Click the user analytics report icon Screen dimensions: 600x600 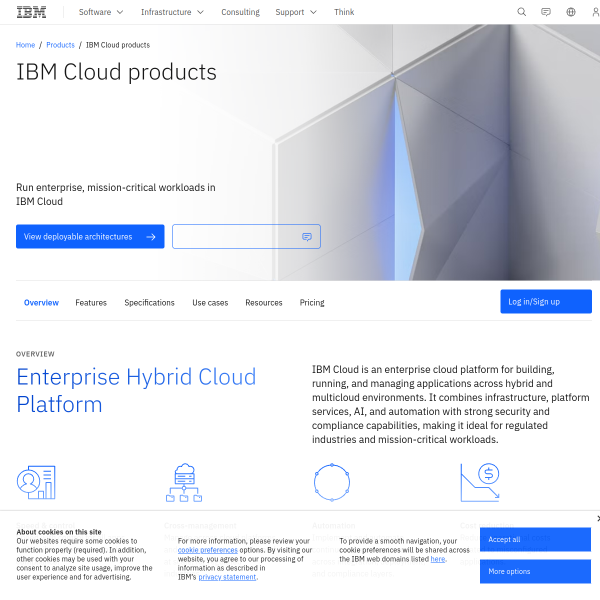point(36,482)
